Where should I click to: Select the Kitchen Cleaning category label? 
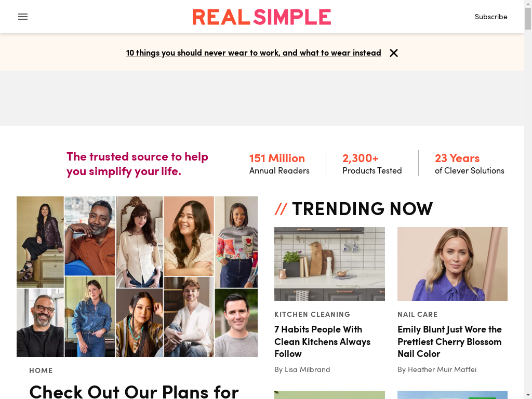312,314
